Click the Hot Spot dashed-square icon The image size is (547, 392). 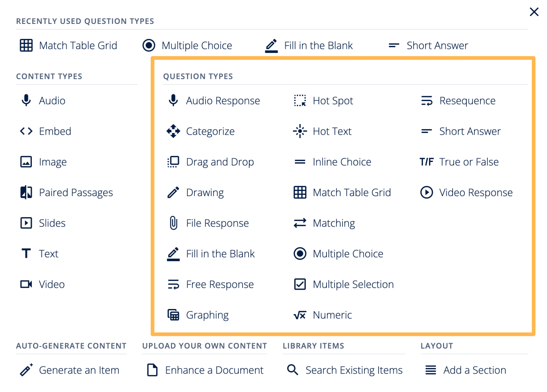coord(300,100)
